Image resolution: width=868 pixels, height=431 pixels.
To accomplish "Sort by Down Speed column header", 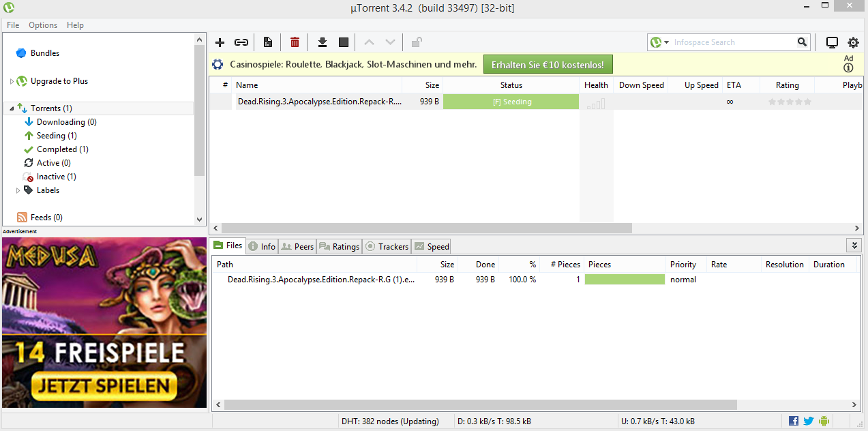I will [640, 85].
